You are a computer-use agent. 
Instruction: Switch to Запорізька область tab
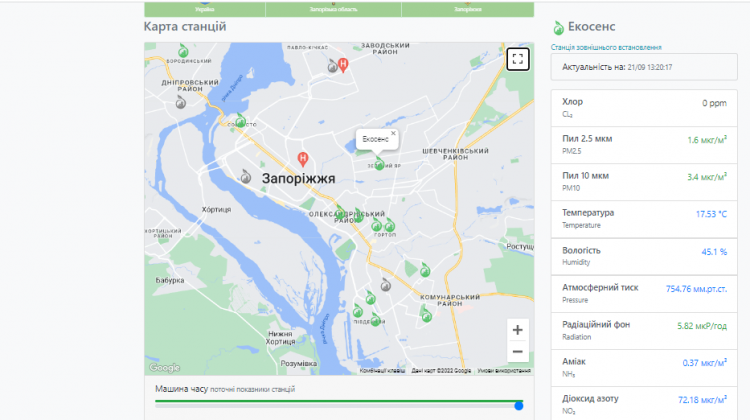(334, 9)
